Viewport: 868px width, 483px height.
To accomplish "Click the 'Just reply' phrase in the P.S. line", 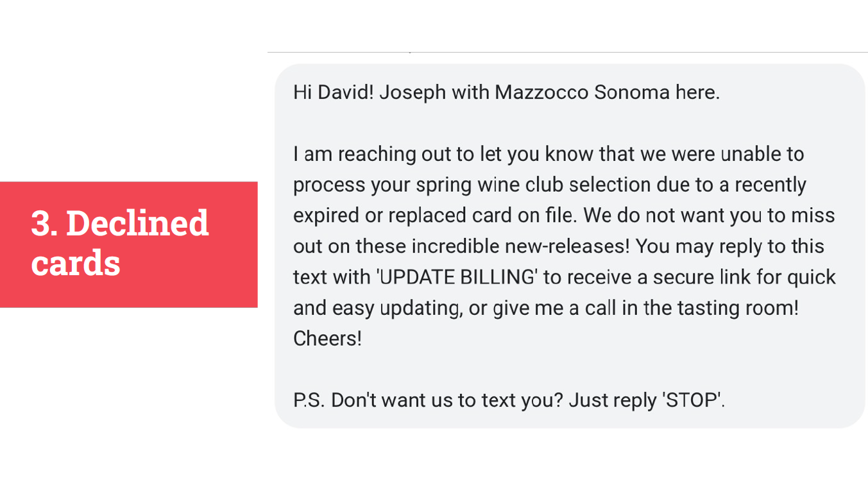I will (x=612, y=400).
